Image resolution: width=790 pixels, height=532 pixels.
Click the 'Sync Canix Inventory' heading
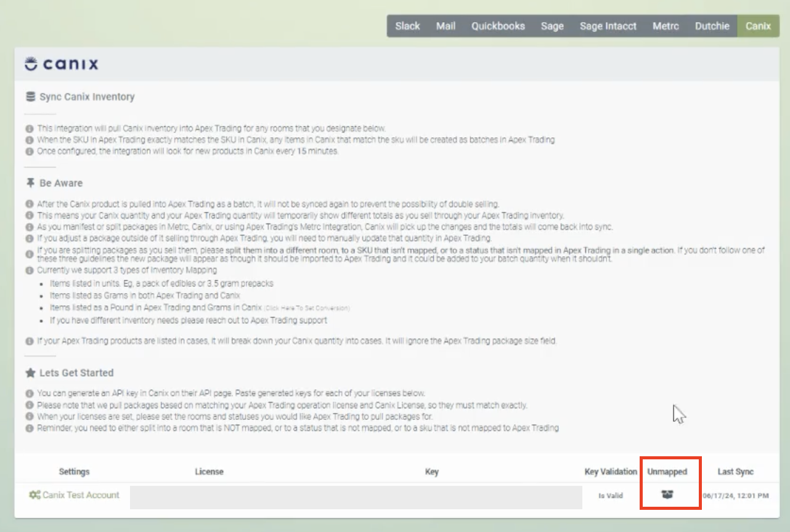[87, 97]
